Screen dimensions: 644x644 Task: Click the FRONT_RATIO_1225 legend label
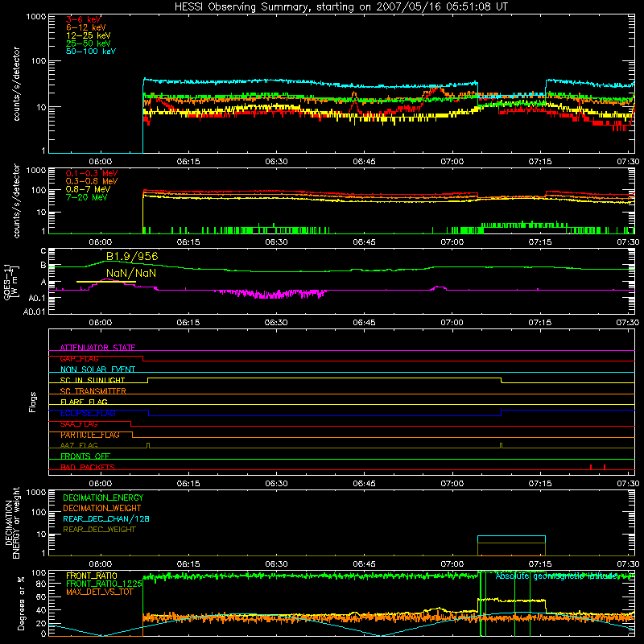(104, 584)
